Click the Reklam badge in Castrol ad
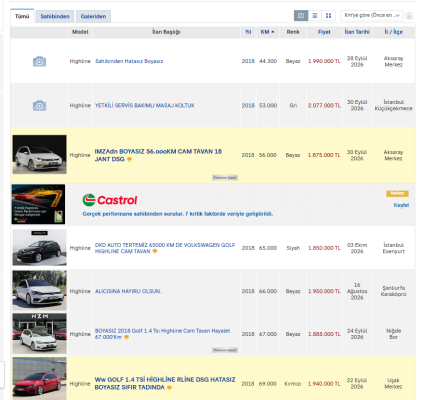 397,193
